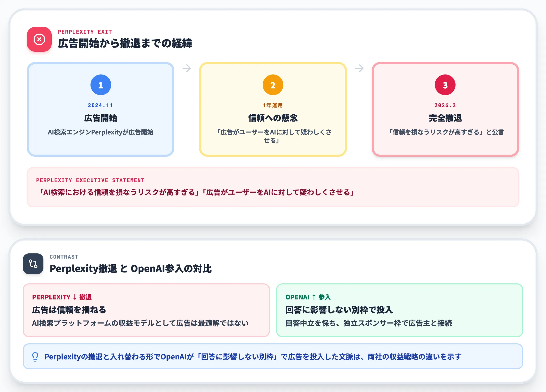Click the "PERPLEXITY ↓ 撤退" label

pos(62,297)
